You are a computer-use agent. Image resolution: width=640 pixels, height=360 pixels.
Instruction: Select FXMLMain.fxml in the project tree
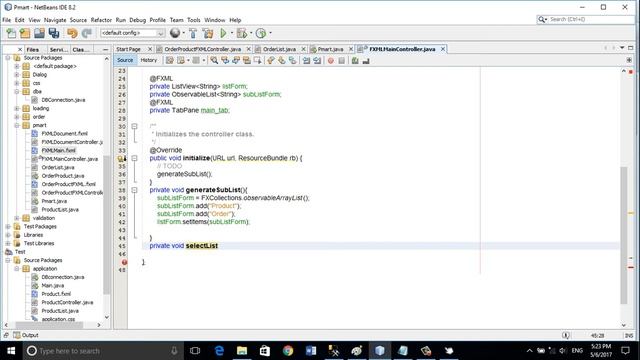tap(58, 151)
